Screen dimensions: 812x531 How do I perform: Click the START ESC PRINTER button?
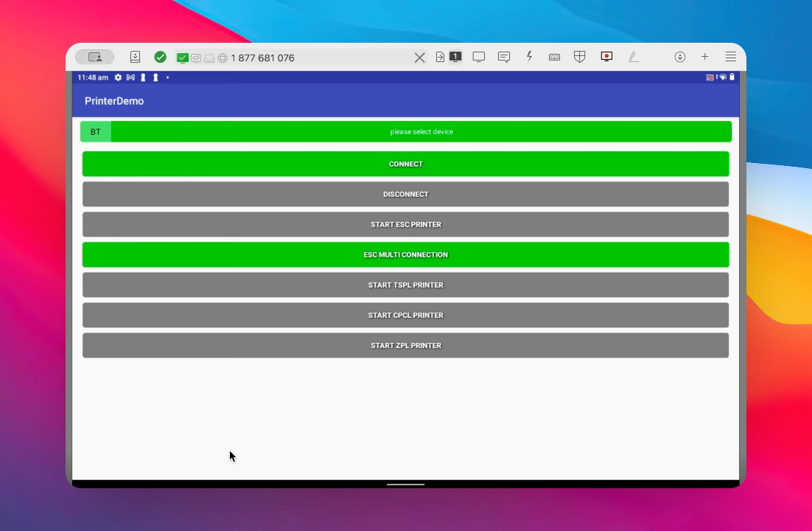405,224
